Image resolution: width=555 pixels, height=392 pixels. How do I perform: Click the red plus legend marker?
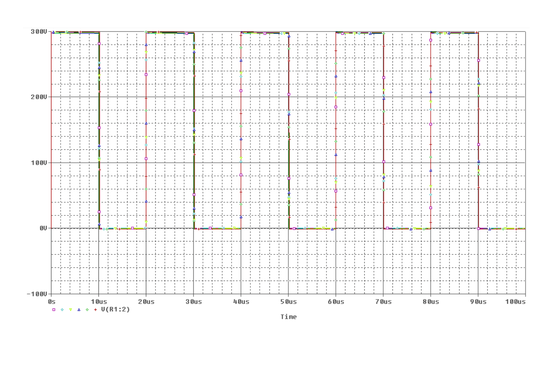95,309
